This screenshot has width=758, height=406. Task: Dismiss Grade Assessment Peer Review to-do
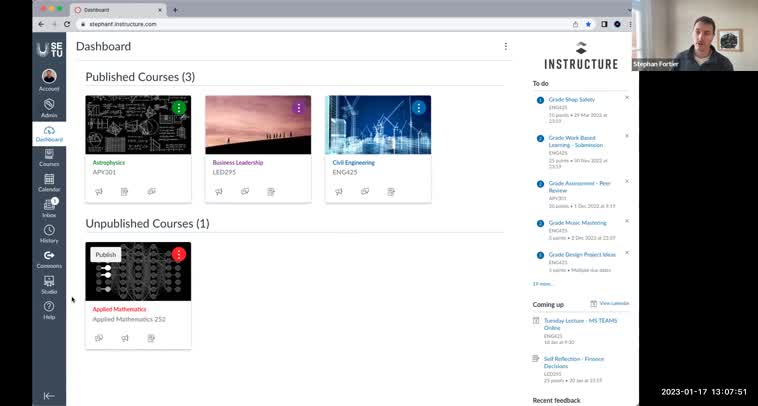(x=627, y=181)
